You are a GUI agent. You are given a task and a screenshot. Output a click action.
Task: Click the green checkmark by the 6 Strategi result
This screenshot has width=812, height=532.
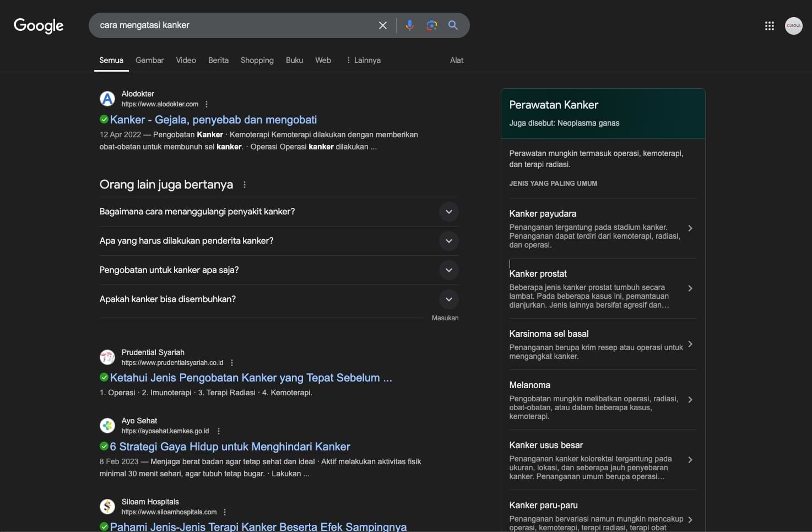point(104,446)
